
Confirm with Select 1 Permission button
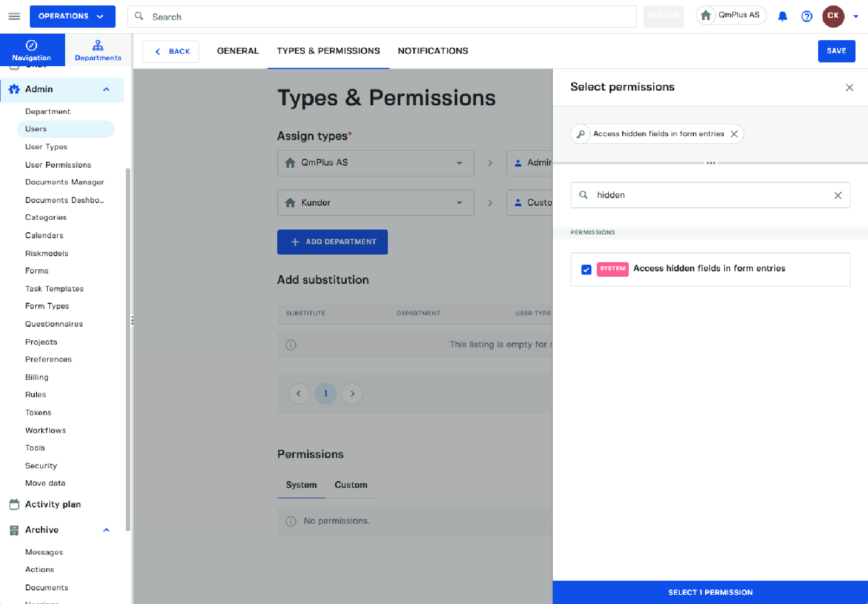click(710, 592)
